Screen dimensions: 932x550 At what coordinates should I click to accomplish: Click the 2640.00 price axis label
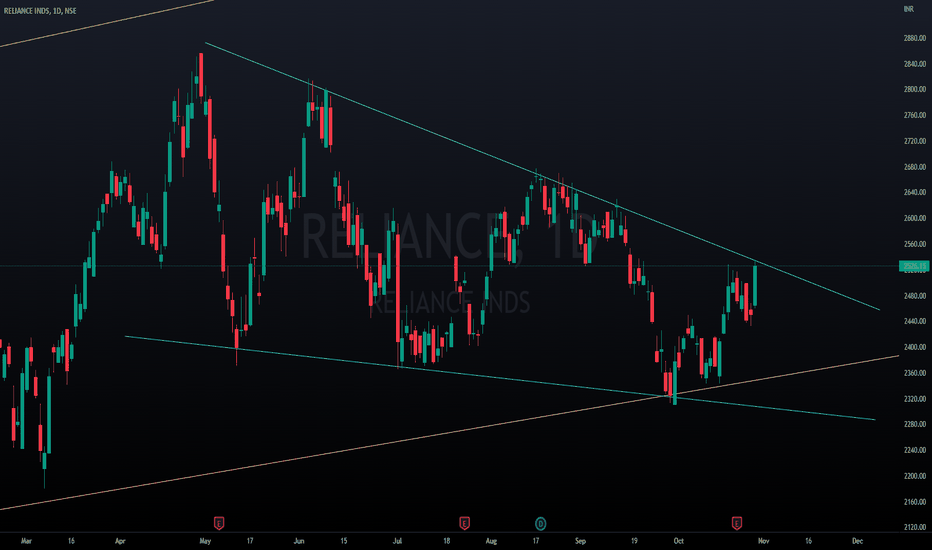915,192
